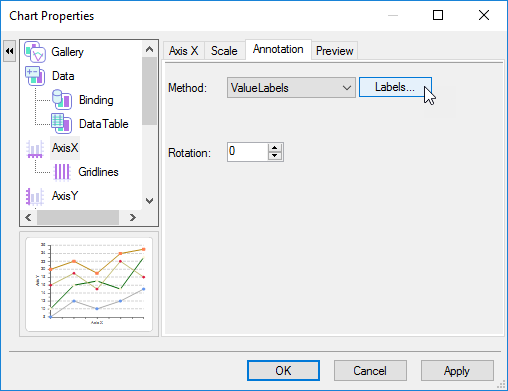Click the OK button
Viewport: 508px width, 391px height.
283,371
